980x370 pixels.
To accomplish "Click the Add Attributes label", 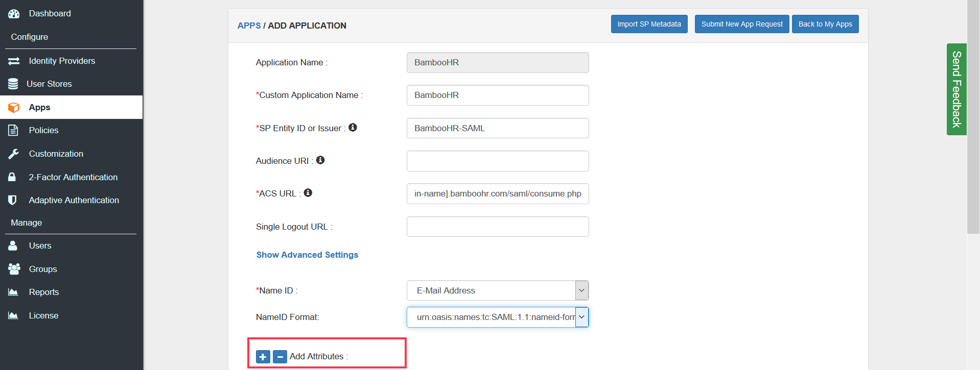I will [319, 356].
